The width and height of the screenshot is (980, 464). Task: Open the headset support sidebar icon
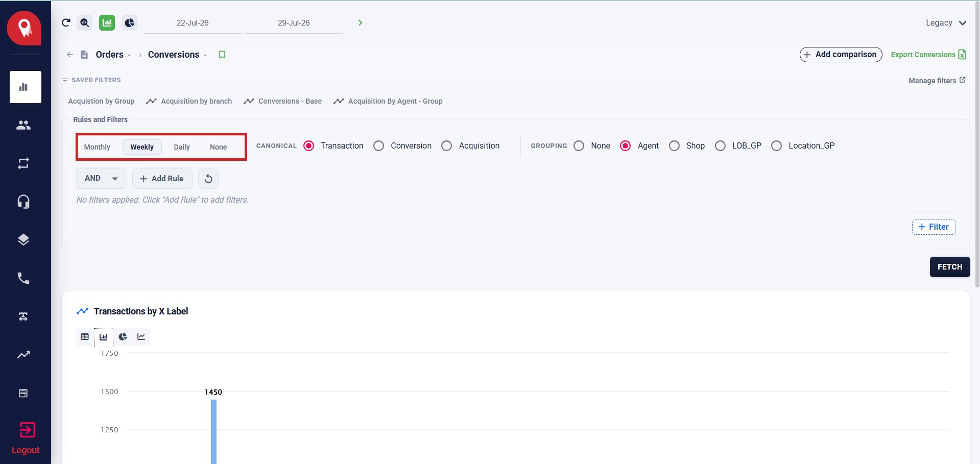click(23, 202)
